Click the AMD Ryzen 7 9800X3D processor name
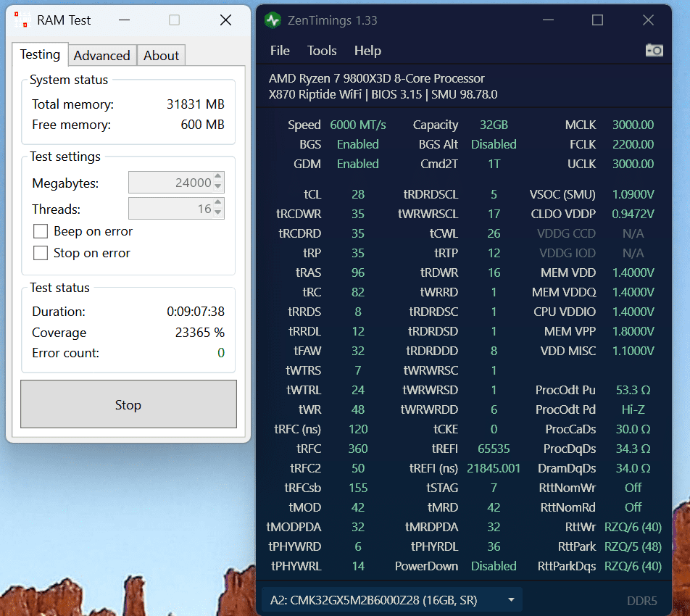 (x=377, y=78)
